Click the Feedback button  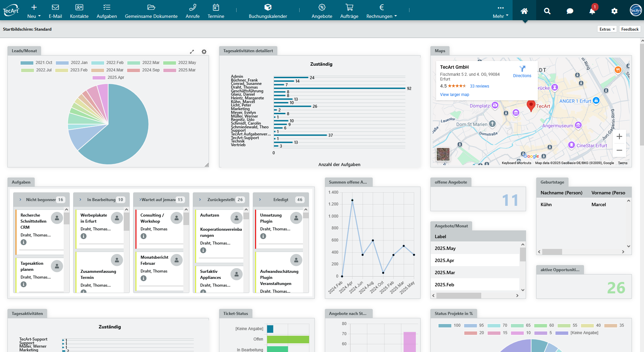(630, 29)
